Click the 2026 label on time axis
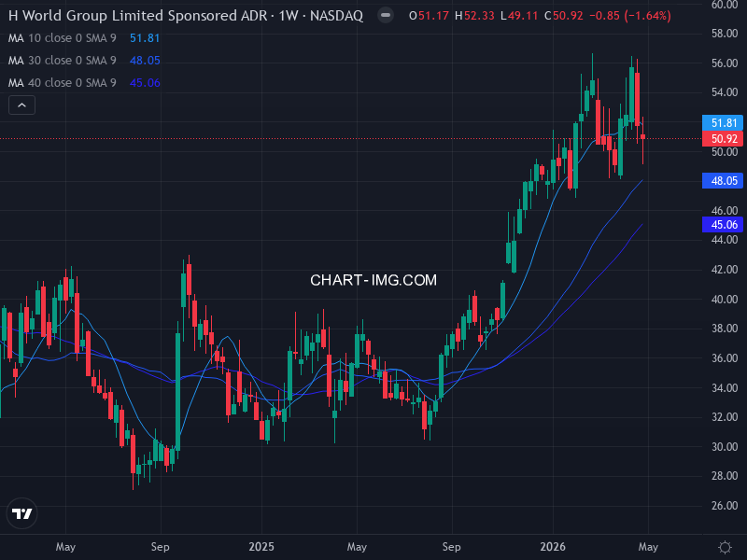 click(x=553, y=547)
